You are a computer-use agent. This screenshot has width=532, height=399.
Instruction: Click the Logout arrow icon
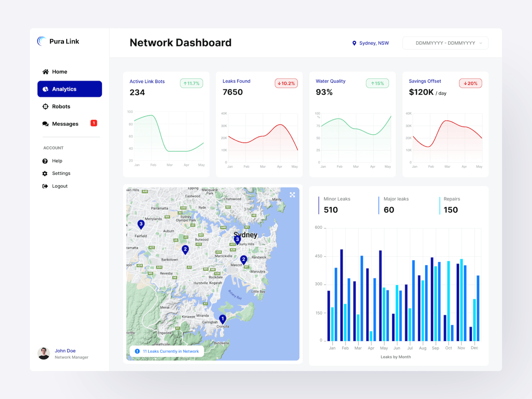[45, 186]
